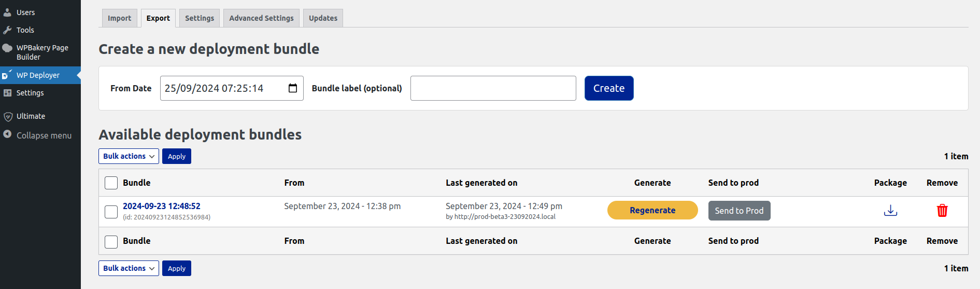Click the Create bundle button

[609, 88]
